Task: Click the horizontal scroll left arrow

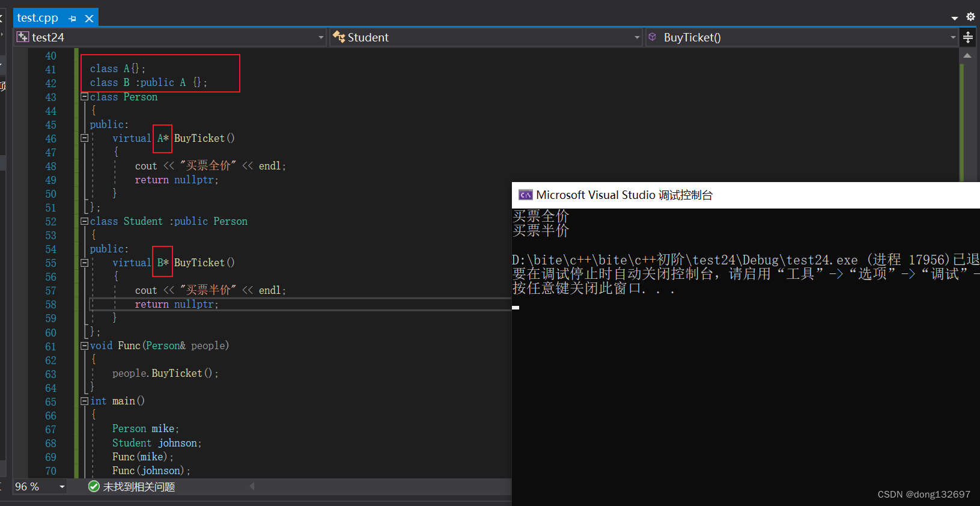Action: coord(252,486)
